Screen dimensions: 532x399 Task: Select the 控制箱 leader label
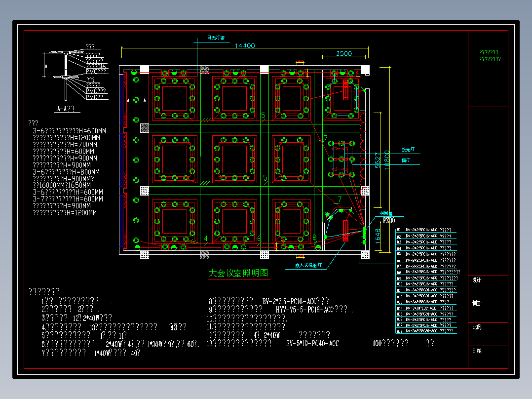point(386,213)
